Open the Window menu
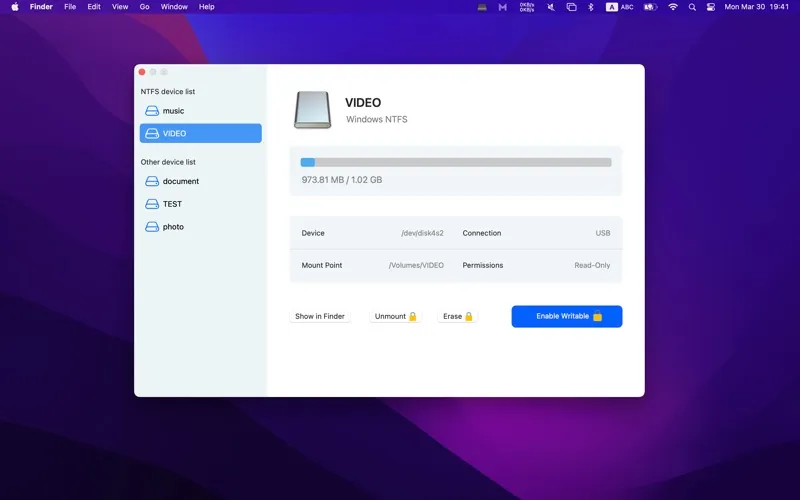This screenshot has height=500, width=800. pos(174,7)
